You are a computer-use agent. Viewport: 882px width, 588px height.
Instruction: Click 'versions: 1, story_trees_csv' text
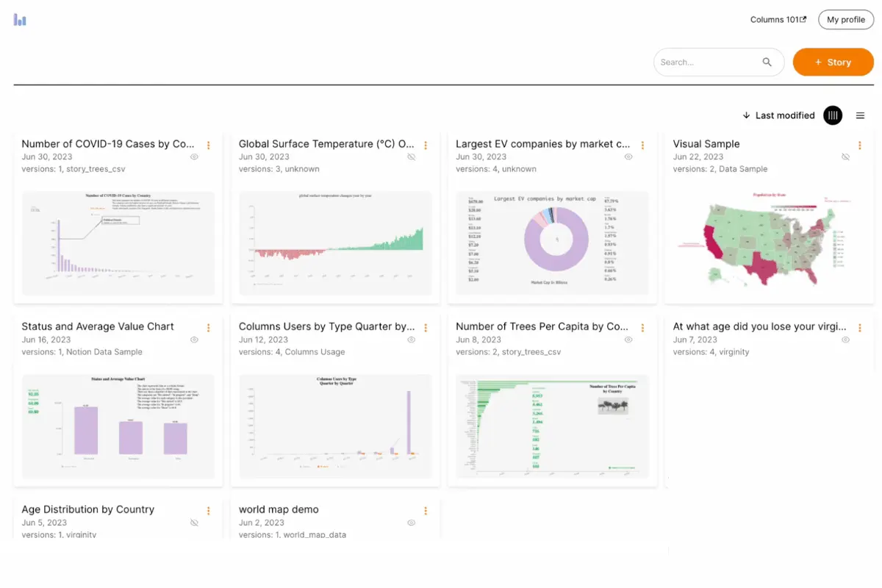click(74, 169)
